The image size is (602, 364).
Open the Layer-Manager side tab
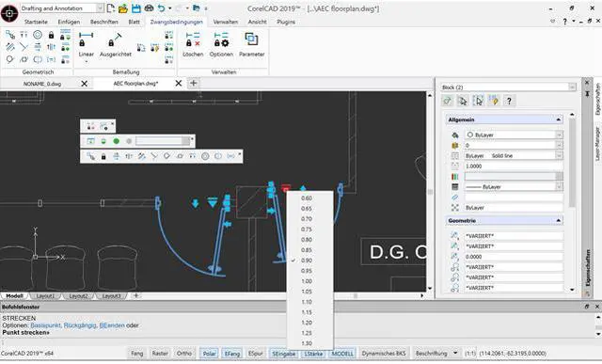(598, 143)
